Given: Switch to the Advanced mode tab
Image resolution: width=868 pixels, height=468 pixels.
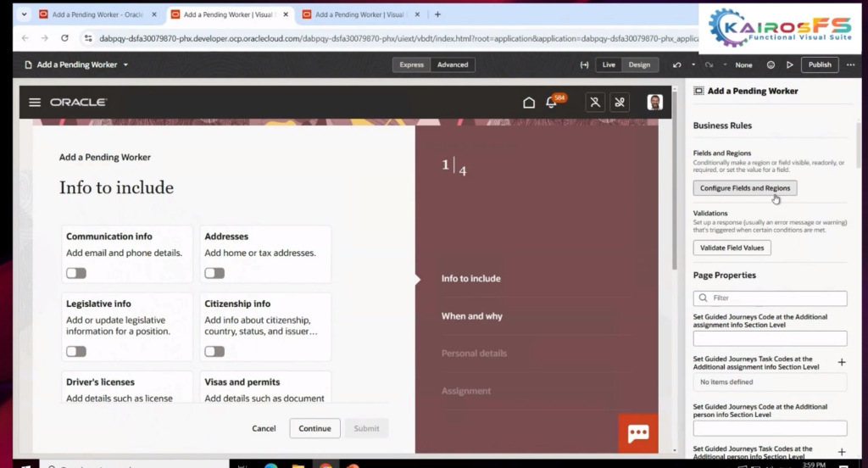Looking at the screenshot, I should (453, 65).
